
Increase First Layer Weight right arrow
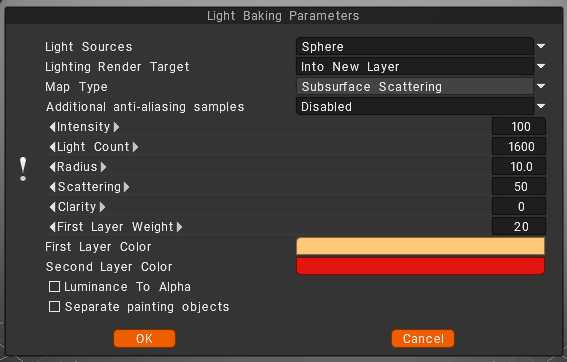coord(179,227)
